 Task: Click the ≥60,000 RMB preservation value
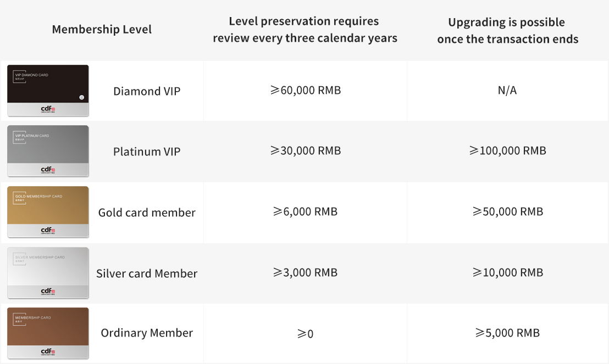click(306, 90)
